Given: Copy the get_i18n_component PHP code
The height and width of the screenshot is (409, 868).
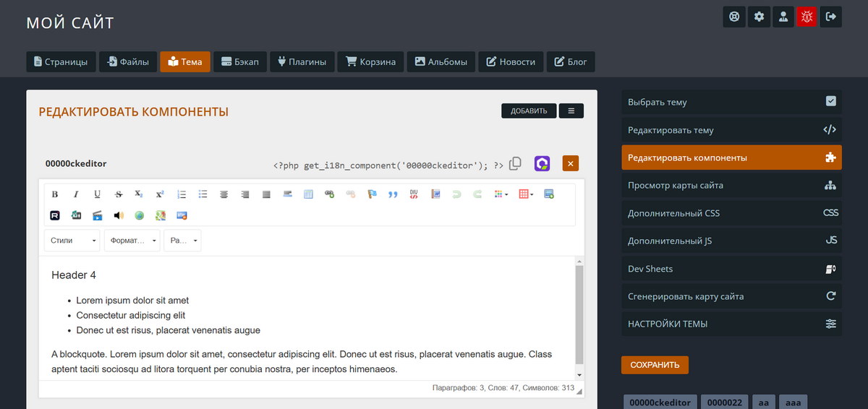Looking at the screenshot, I should coord(515,164).
